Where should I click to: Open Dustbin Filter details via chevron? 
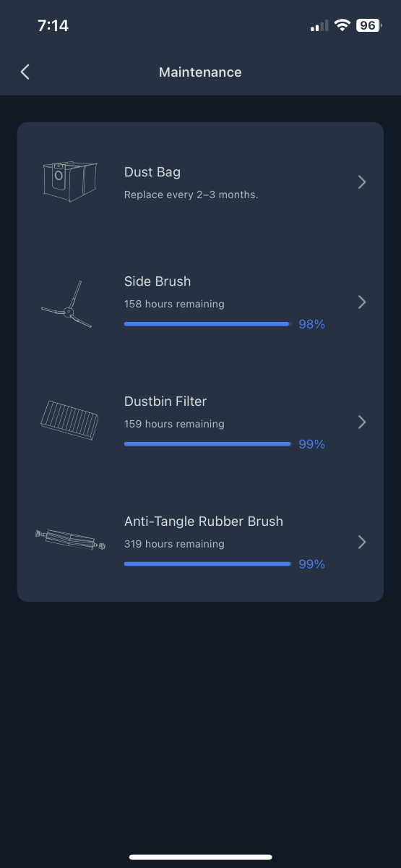362,422
